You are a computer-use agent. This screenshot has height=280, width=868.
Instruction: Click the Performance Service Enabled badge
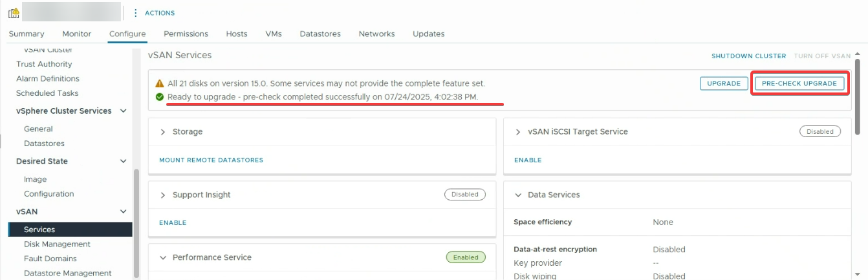click(466, 257)
